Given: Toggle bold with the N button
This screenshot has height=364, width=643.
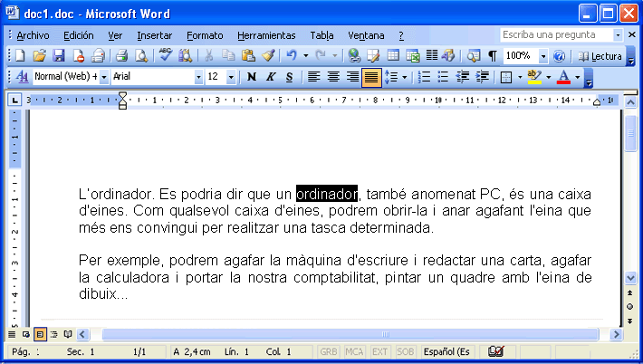Looking at the screenshot, I should [252, 77].
